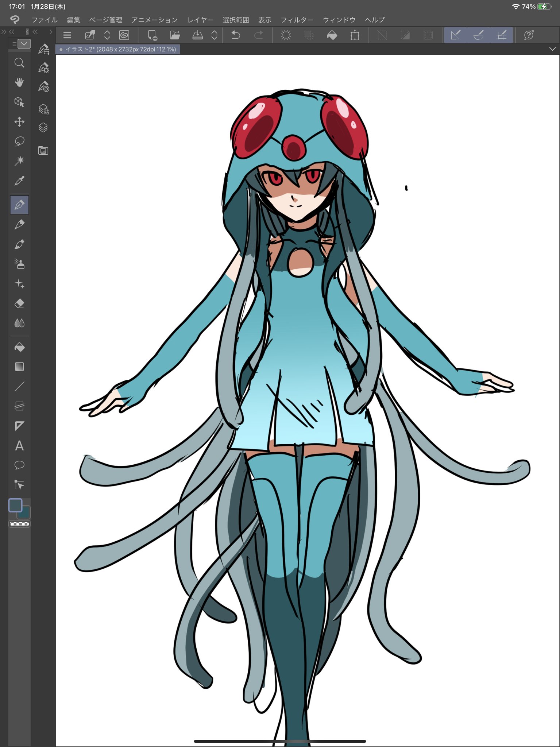Image resolution: width=560 pixels, height=747 pixels.
Task: Open the ヘルプ menu
Action: click(375, 20)
